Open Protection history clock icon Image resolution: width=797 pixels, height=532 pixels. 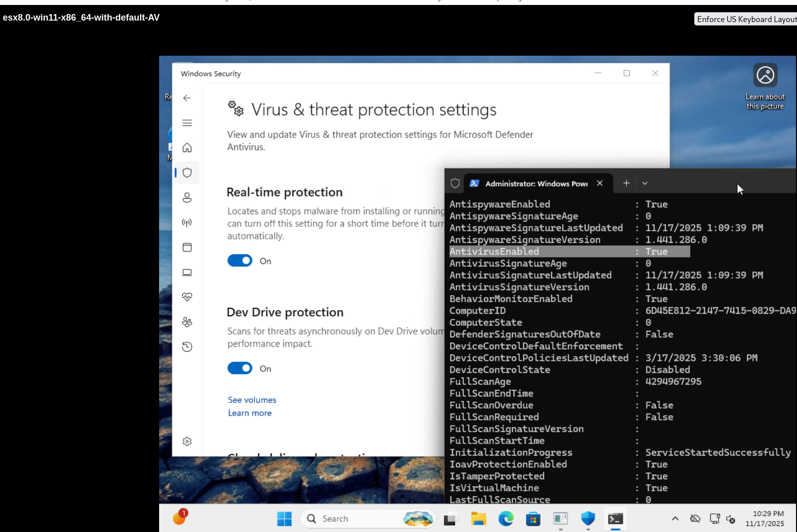pyautogui.click(x=187, y=347)
